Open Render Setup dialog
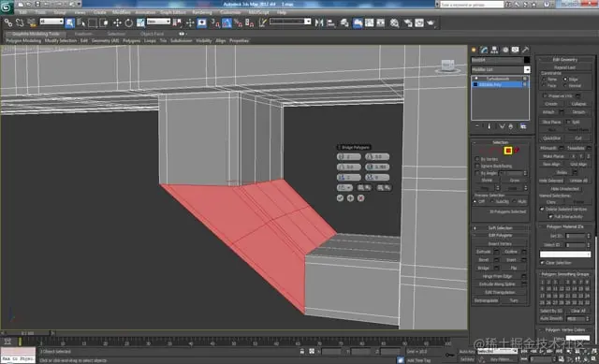This screenshot has height=364, width=599. point(408,22)
